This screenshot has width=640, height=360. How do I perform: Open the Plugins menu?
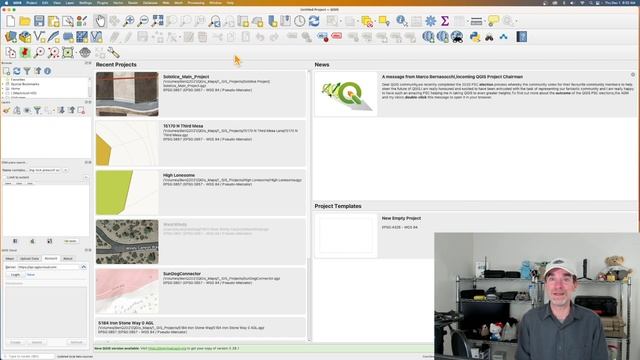coord(102,3)
